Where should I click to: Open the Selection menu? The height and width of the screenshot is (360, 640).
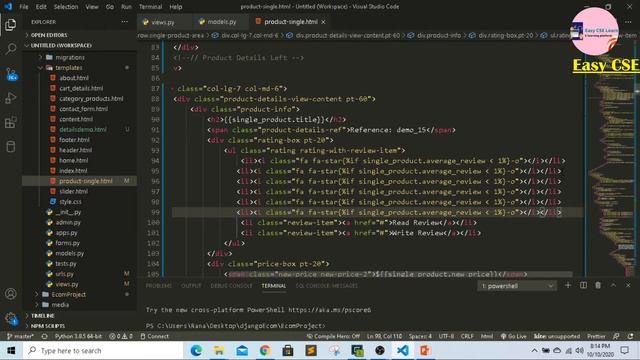(x=66, y=7)
